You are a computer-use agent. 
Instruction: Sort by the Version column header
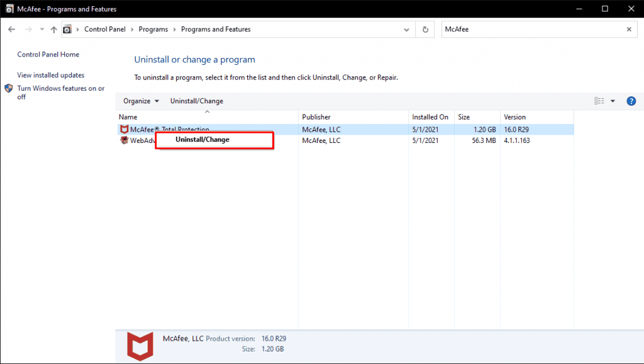[x=536, y=117]
